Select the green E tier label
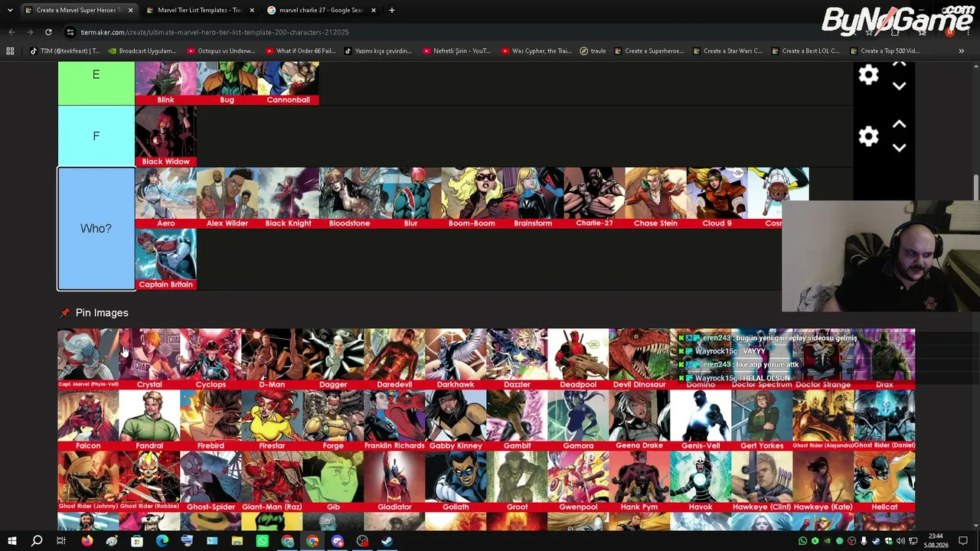 click(x=96, y=83)
